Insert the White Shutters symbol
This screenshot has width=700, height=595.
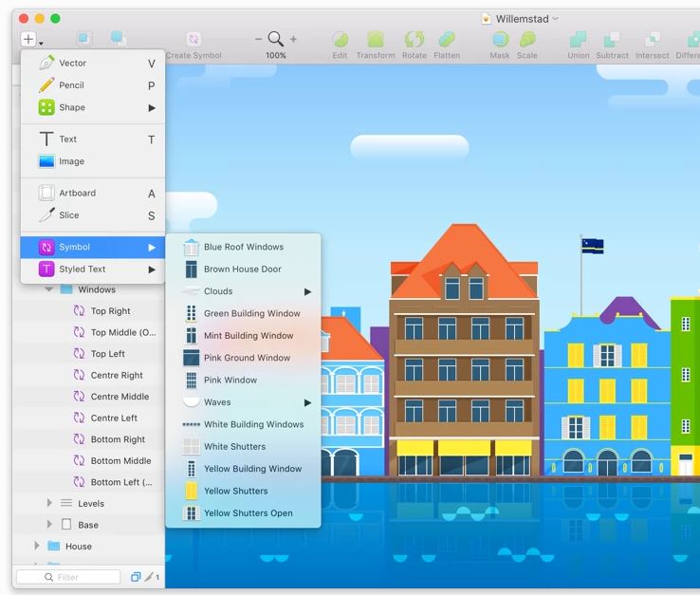244,447
